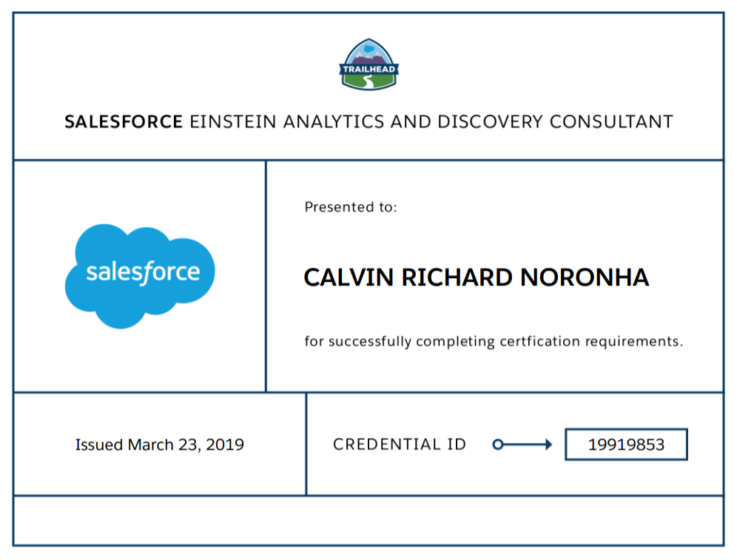The width and height of the screenshot is (737, 560).
Task: Click the Trailhead badge logo
Action: [x=369, y=64]
